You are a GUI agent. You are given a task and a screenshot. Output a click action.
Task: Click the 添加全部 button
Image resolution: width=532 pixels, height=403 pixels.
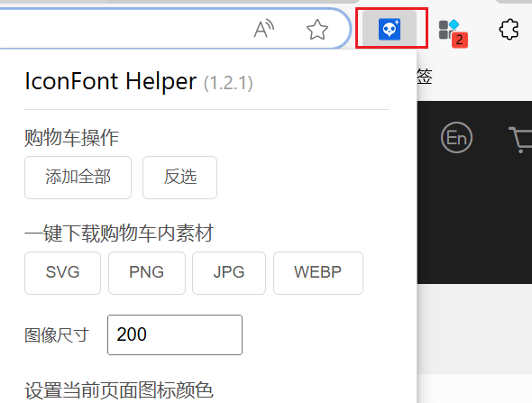78,178
